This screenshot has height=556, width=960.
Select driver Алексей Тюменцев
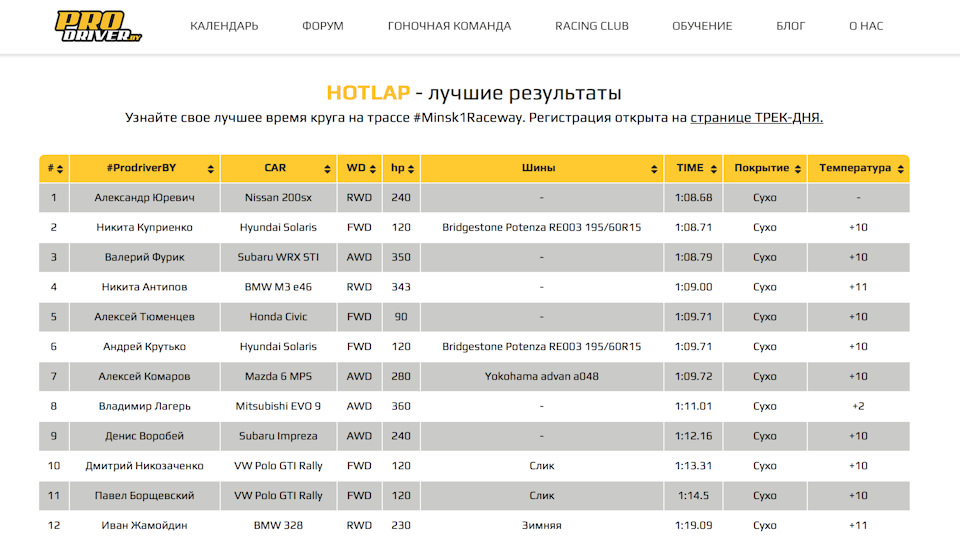click(x=144, y=317)
